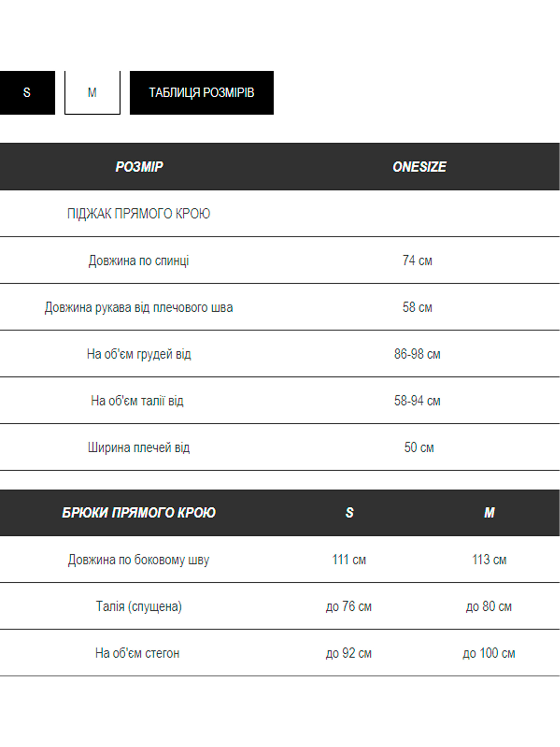
Task: Click the 113 см length value
Action: tap(489, 560)
